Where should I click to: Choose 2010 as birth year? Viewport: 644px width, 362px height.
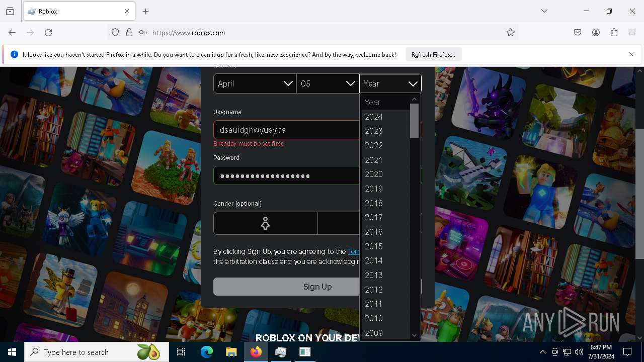(x=385, y=318)
